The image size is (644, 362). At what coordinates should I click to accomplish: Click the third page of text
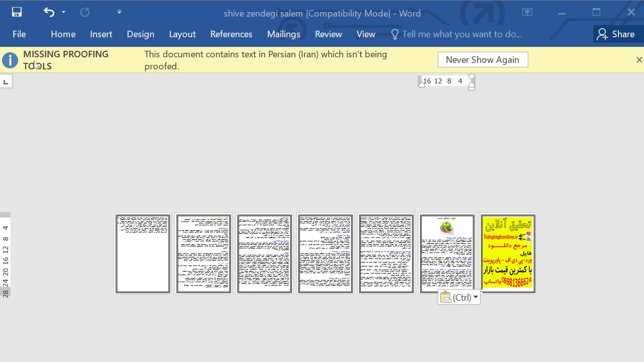pos(265,254)
